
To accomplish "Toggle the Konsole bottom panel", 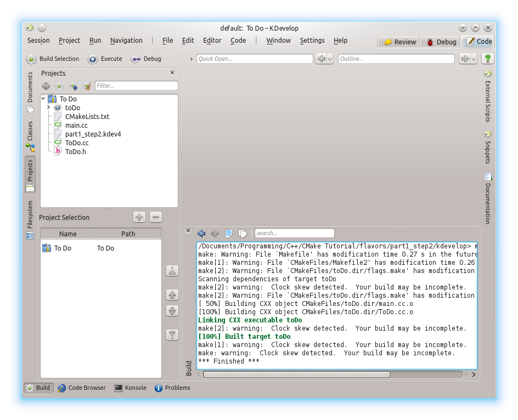I will pyautogui.click(x=131, y=388).
